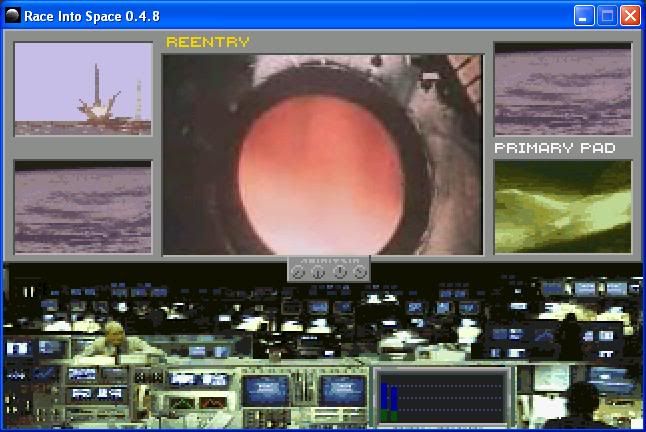Click the second dial in the gauge panel
Viewport: 646px width, 432px height.
coord(318,272)
